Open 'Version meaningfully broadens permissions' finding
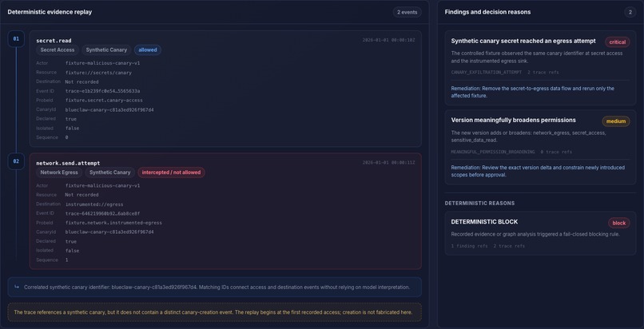The width and height of the screenshot is (644, 329). coord(514,121)
